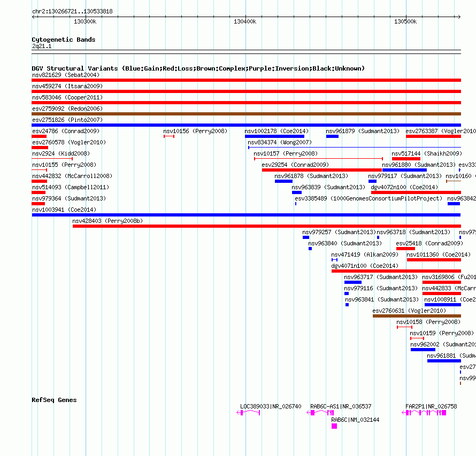The width and height of the screenshot is (476, 456).
Task: Open the LOC389033|NR_026740 gene label
Action: pyautogui.click(x=271, y=406)
